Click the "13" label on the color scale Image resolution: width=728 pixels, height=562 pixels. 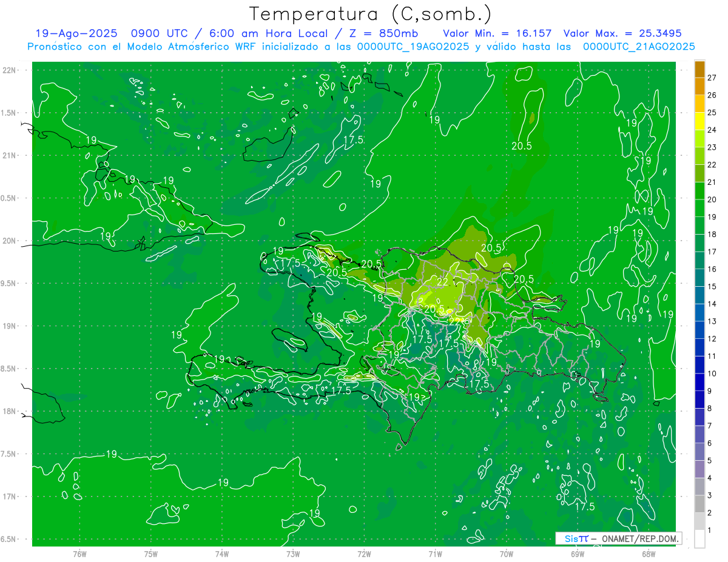[712, 321]
